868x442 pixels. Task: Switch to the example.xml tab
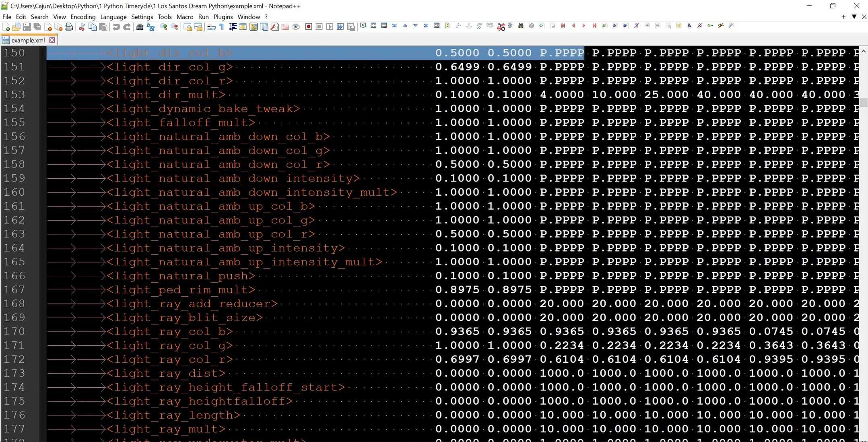point(27,40)
